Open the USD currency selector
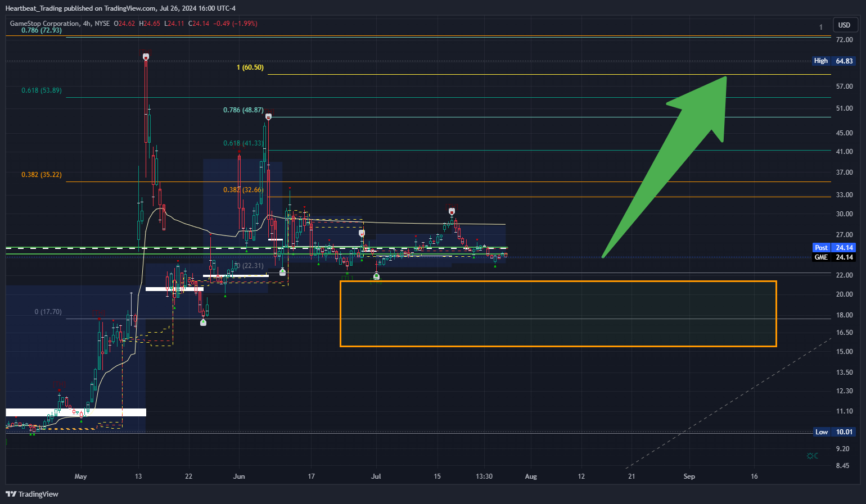The image size is (866, 504). pos(844,25)
